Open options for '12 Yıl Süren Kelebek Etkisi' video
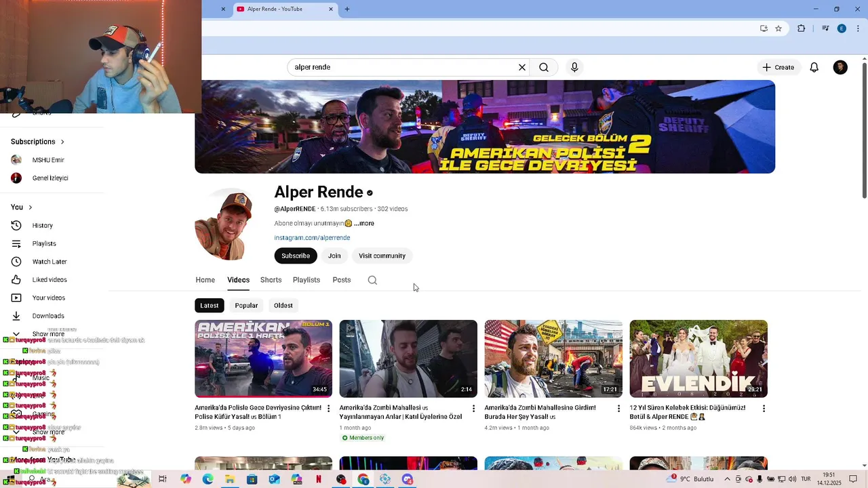This screenshot has height=488, width=868. 764,409
